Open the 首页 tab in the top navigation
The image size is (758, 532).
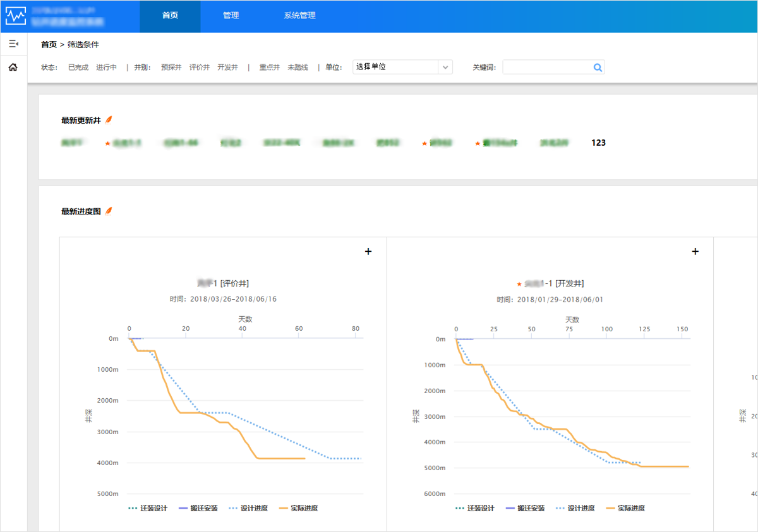[170, 16]
